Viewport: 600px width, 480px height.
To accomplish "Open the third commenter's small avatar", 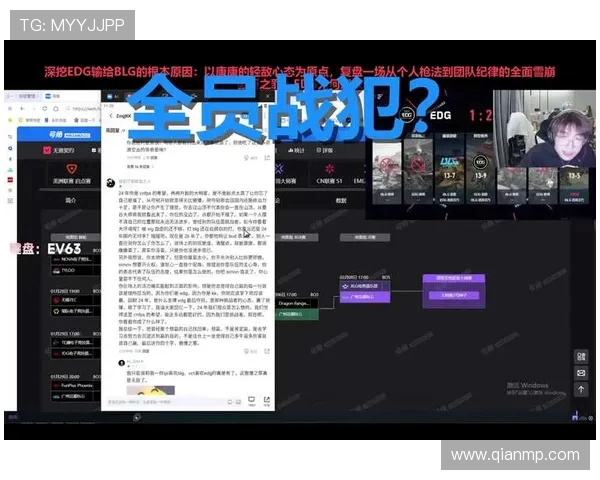I will tap(122, 363).
